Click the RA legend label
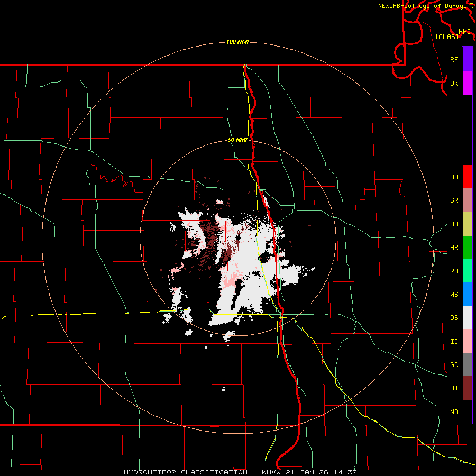This screenshot has height=476, width=476. (454, 271)
